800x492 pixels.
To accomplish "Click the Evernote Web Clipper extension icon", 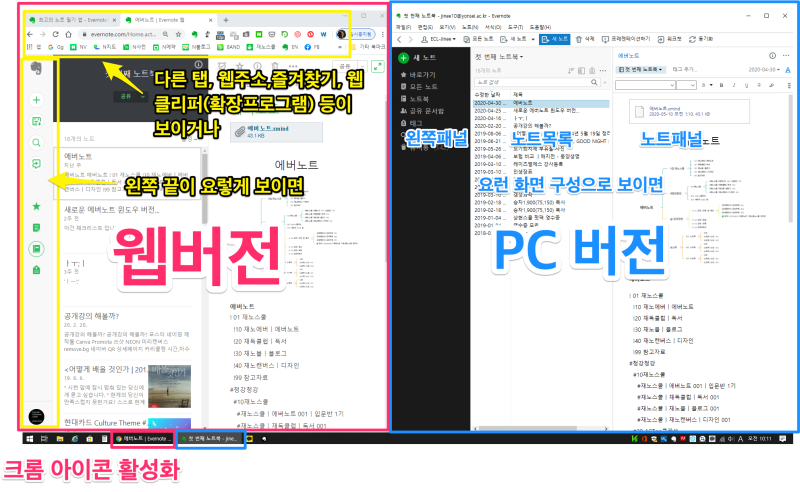I will (194, 34).
